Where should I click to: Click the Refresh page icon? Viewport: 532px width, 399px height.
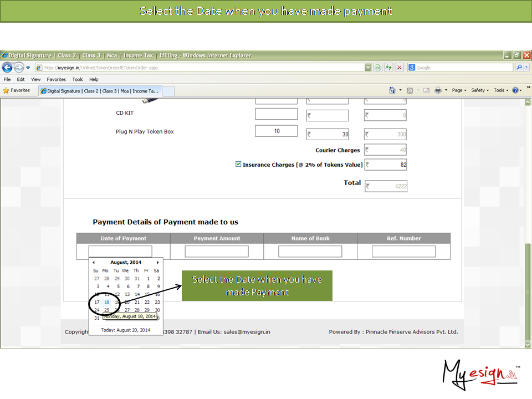click(x=388, y=68)
